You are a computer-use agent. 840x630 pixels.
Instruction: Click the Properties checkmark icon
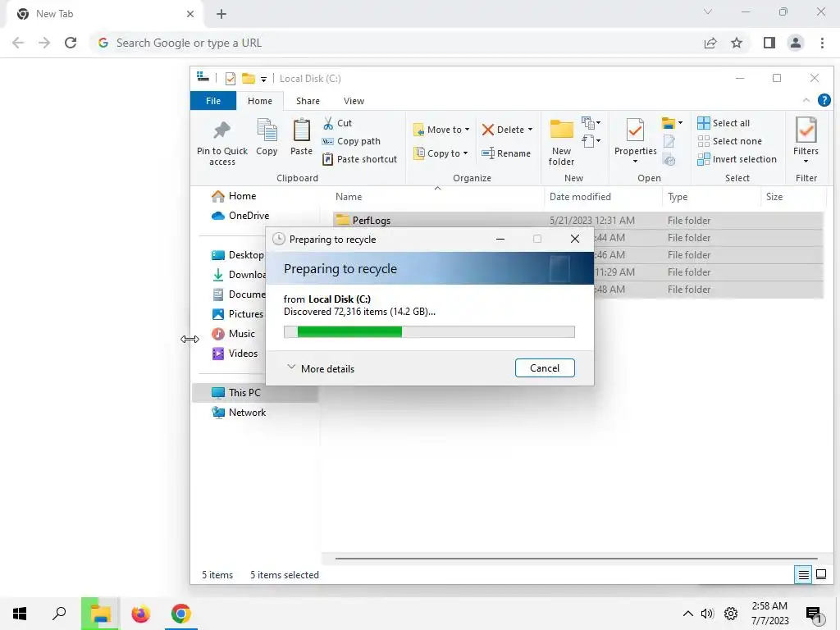pyautogui.click(x=635, y=130)
